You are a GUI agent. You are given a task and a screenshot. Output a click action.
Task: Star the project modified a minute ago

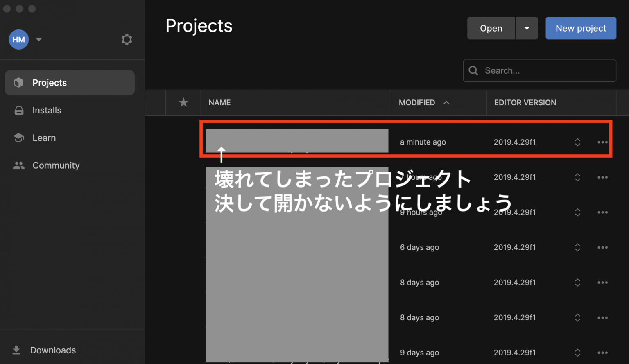183,142
